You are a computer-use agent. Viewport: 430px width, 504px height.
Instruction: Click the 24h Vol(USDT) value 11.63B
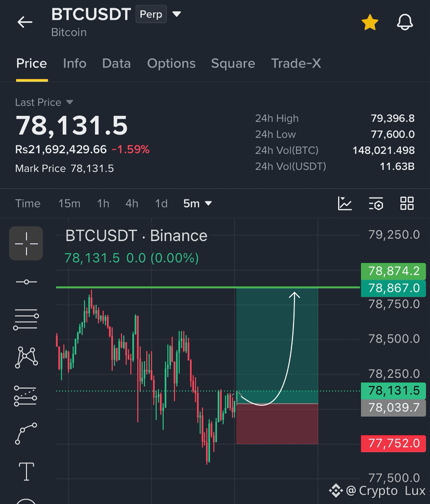point(397,166)
